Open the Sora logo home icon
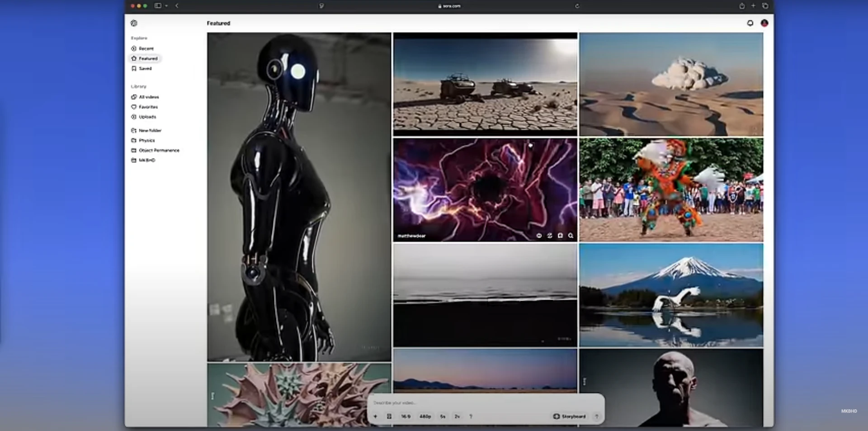 [134, 23]
